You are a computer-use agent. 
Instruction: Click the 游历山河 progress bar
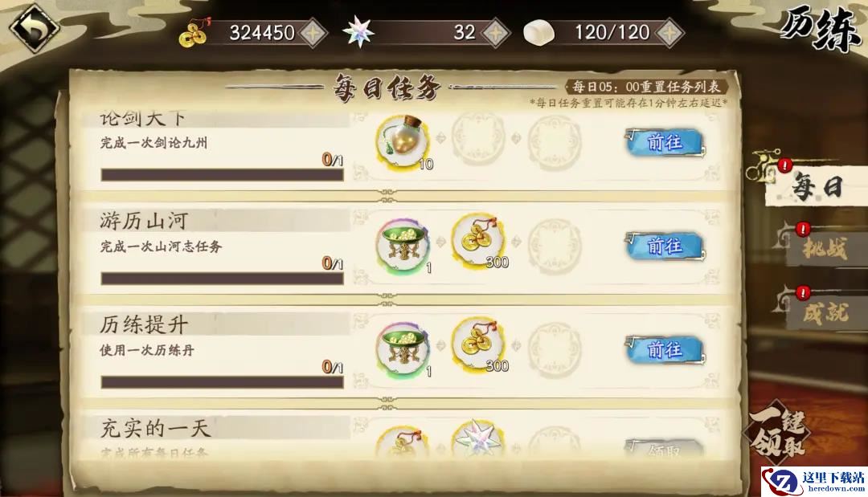pyautogui.click(x=222, y=279)
